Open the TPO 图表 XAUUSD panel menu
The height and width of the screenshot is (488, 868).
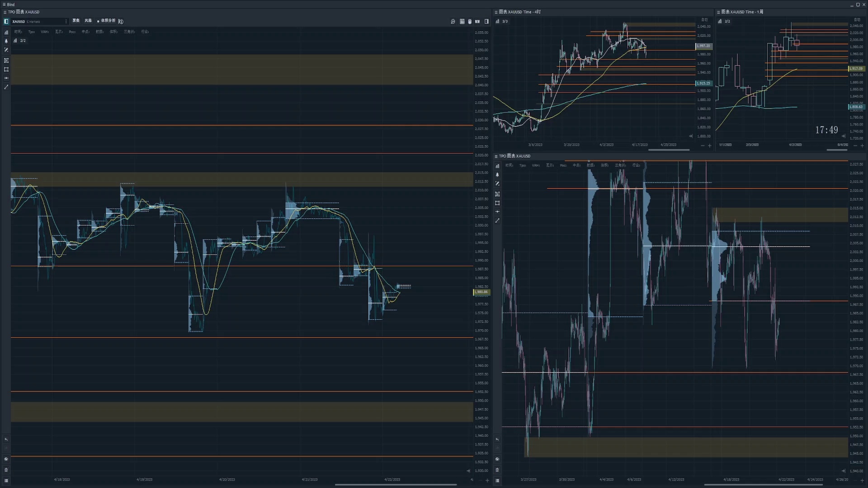coord(5,12)
